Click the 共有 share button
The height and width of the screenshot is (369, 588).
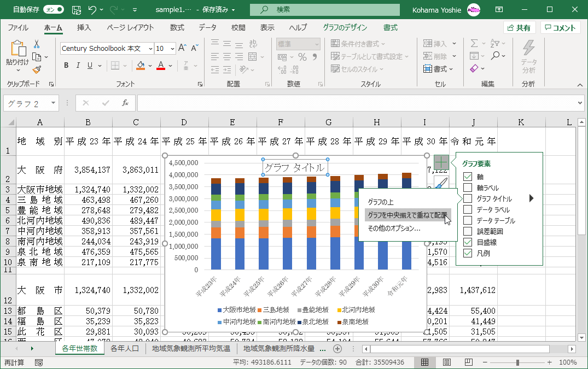(x=519, y=28)
